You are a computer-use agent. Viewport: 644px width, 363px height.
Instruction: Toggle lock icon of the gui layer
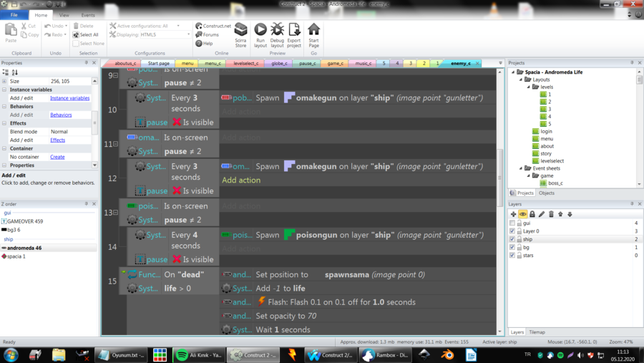coord(519,223)
